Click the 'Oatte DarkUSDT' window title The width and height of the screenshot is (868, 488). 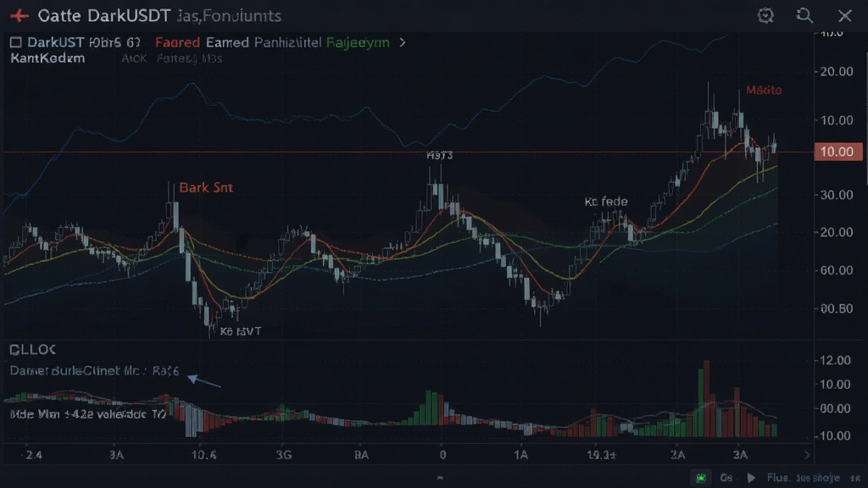104,15
